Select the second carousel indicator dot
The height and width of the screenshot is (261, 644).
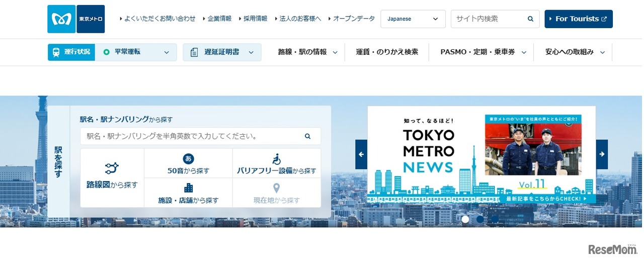480,219
